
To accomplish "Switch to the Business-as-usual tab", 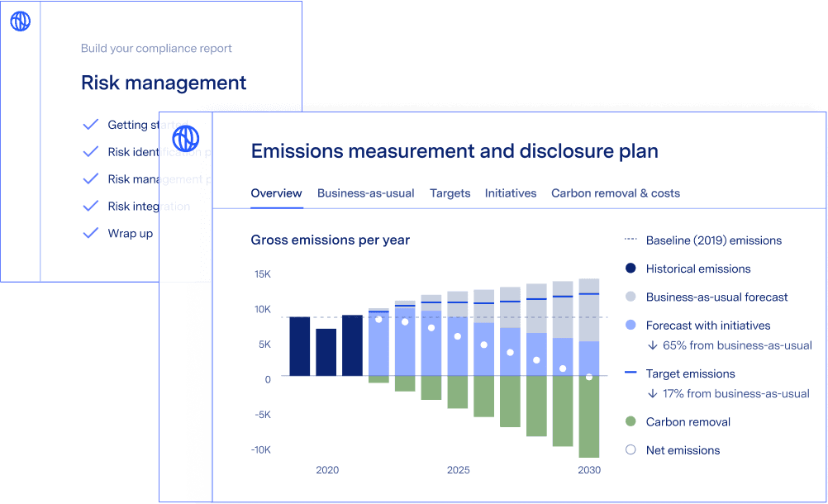I will (x=365, y=193).
